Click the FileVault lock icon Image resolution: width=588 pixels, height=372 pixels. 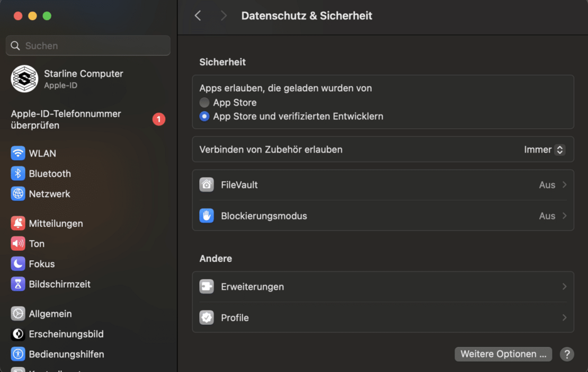coord(207,184)
